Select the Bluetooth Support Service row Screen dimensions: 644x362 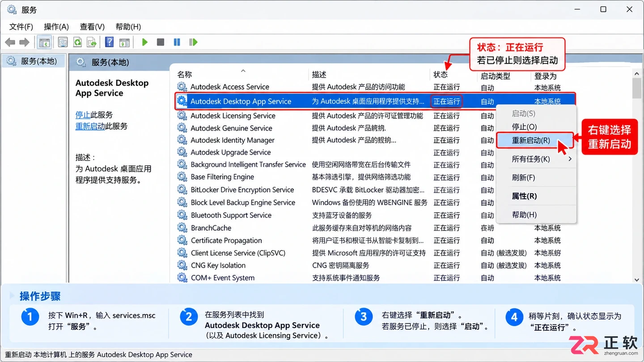[375, 215]
